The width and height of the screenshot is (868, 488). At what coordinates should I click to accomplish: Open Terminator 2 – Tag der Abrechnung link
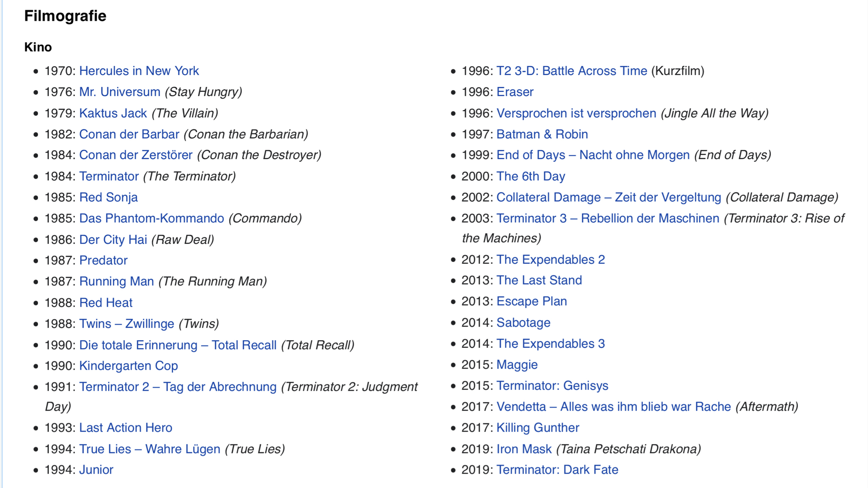click(178, 387)
